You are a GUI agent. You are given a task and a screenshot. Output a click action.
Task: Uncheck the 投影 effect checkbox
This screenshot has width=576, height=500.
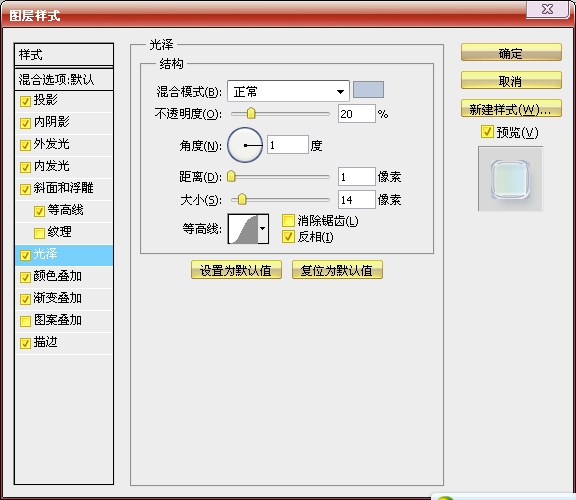(25, 101)
